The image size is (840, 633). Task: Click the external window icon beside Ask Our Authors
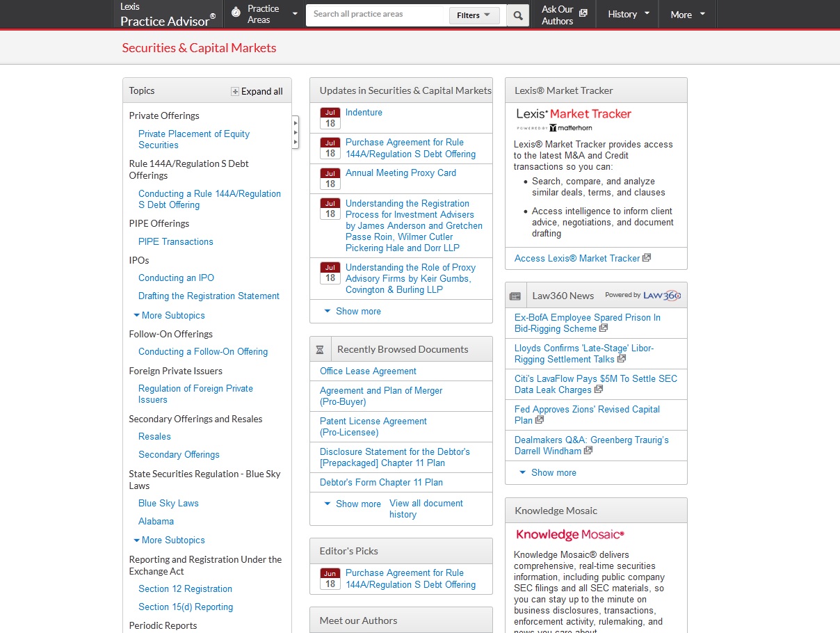click(583, 13)
